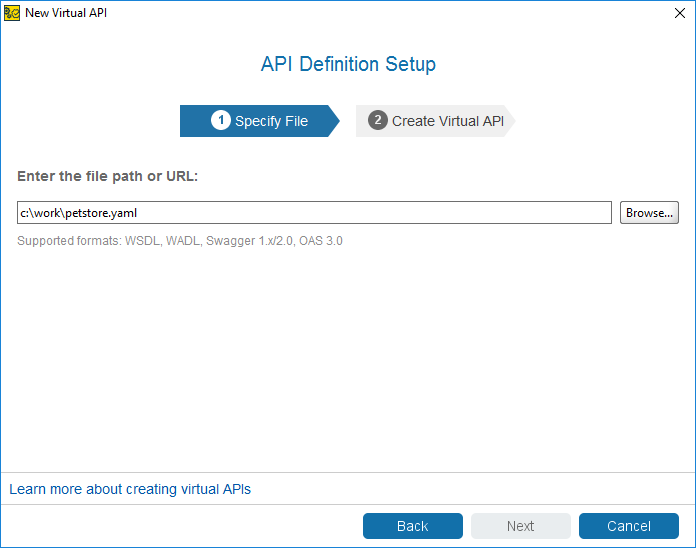This screenshot has height=548, width=696.
Task: Click the arrow tip of Specify File step
Action: 334,121
